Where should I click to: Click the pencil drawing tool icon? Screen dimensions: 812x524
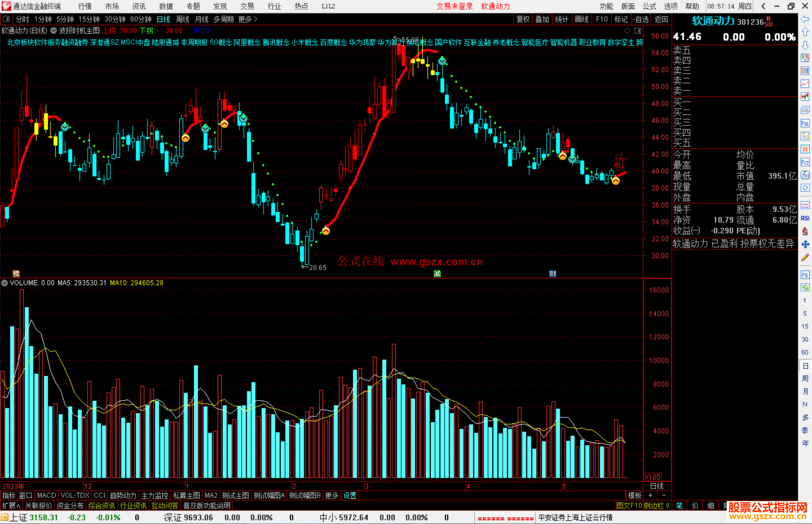(805, 258)
